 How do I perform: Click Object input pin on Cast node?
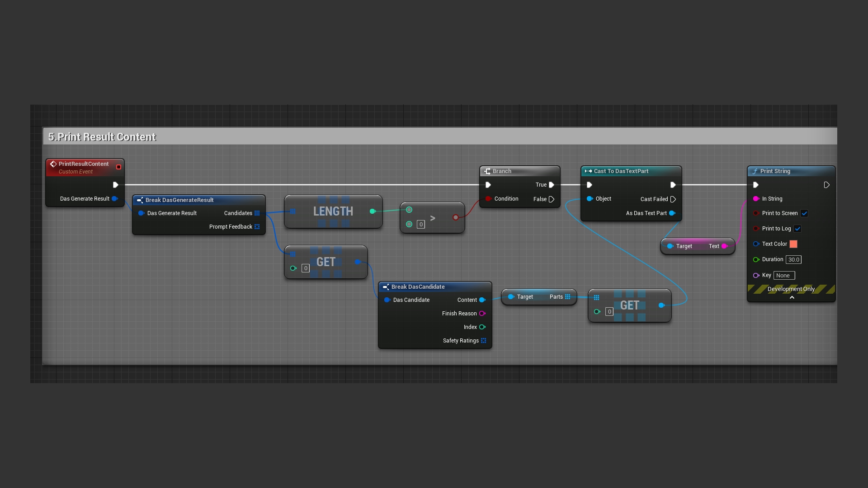[x=590, y=199]
